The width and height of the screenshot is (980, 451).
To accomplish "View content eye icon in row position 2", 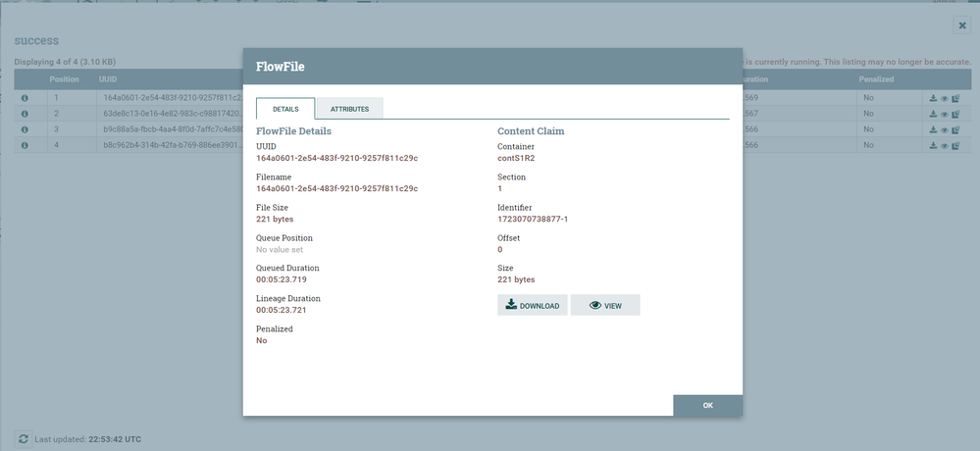I will click(x=945, y=114).
